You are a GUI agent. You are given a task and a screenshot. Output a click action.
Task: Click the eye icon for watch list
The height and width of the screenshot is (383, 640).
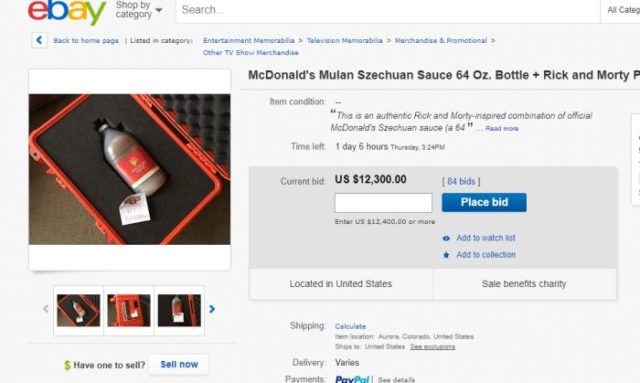tap(446, 238)
